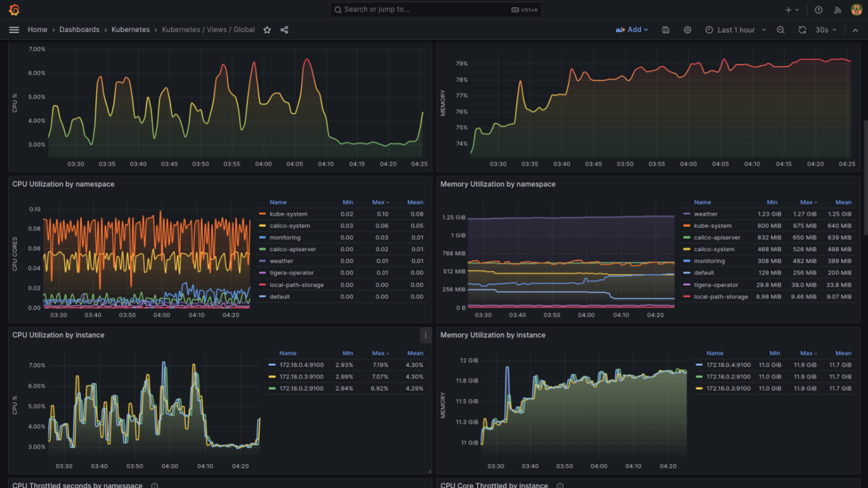The image size is (868, 488).
Task: Open the user profile avatar
Action: 856,9
